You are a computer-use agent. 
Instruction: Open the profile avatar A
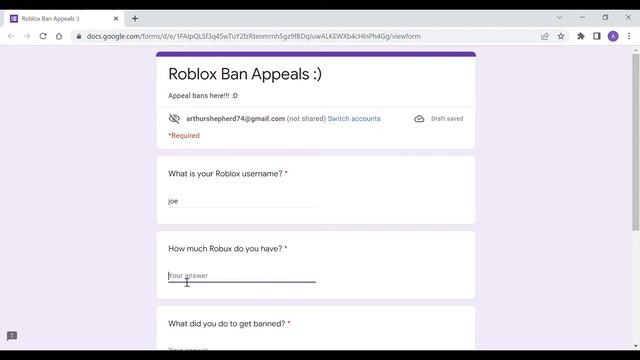613,36
